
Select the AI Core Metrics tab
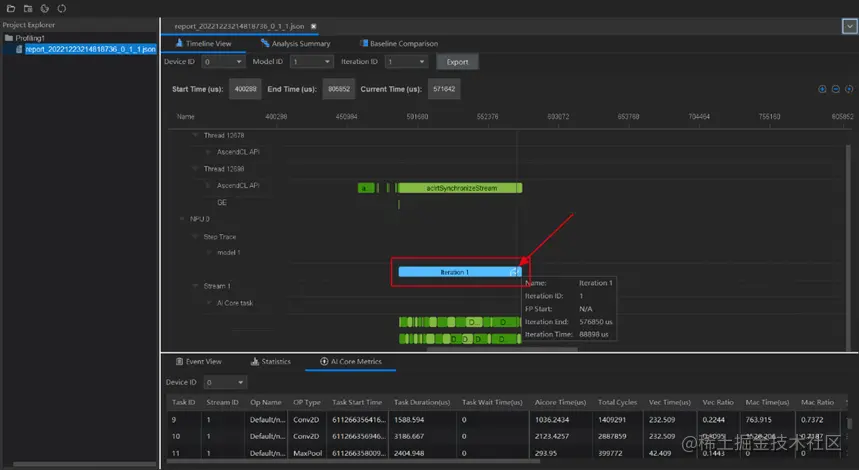click(x=351, y=362)
